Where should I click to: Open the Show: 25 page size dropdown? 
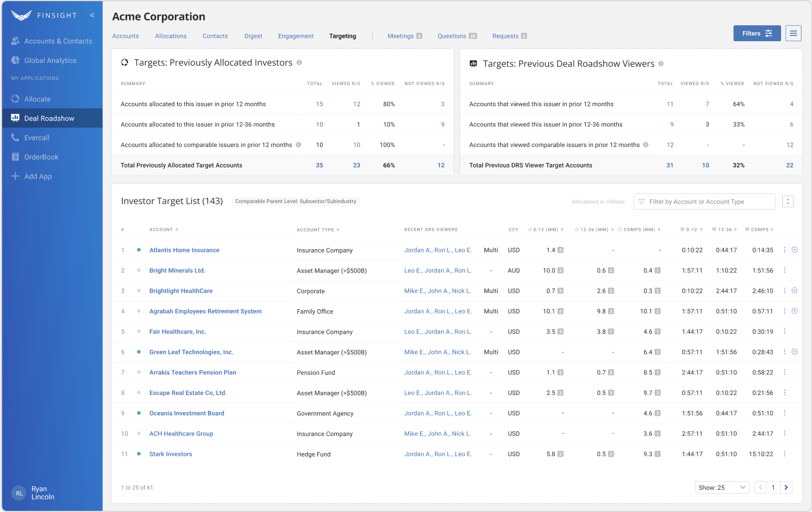tap(722, 487)
